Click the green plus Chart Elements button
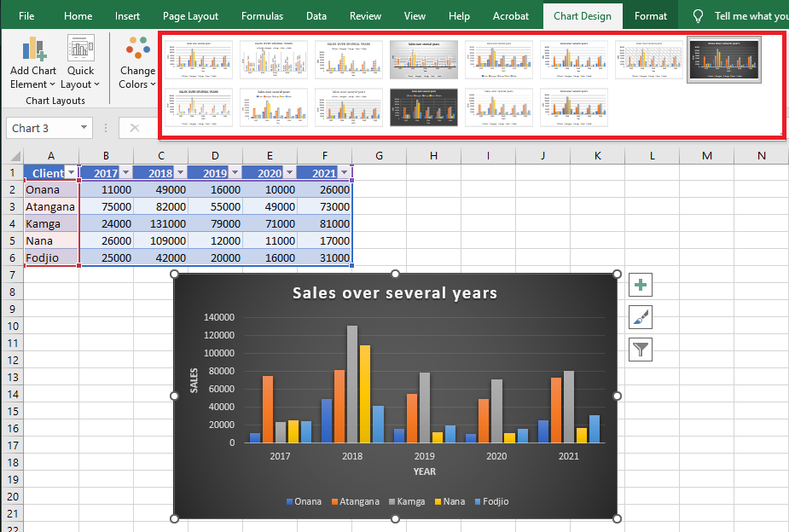This screenshot has height=532, width=789. coord(640,285)
